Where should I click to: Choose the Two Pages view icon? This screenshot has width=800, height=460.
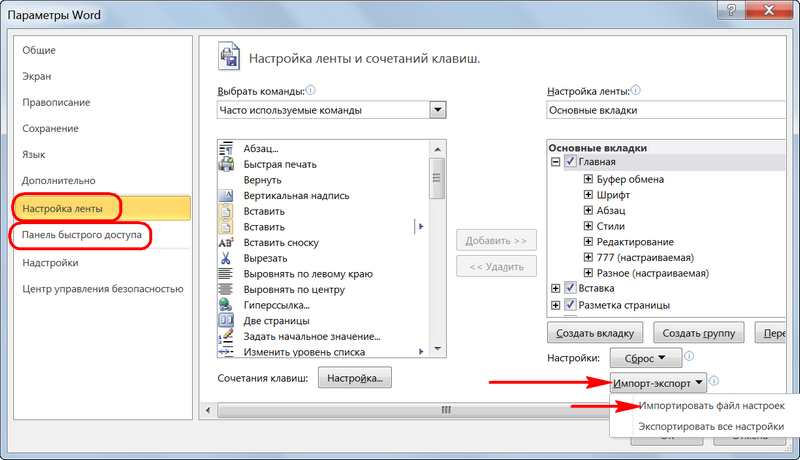point(226,321)
